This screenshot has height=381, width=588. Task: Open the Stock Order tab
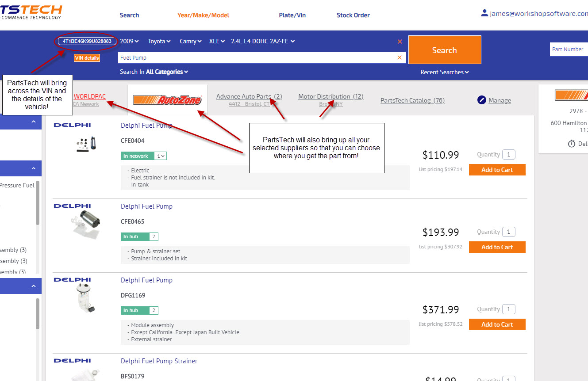[353, 15]
